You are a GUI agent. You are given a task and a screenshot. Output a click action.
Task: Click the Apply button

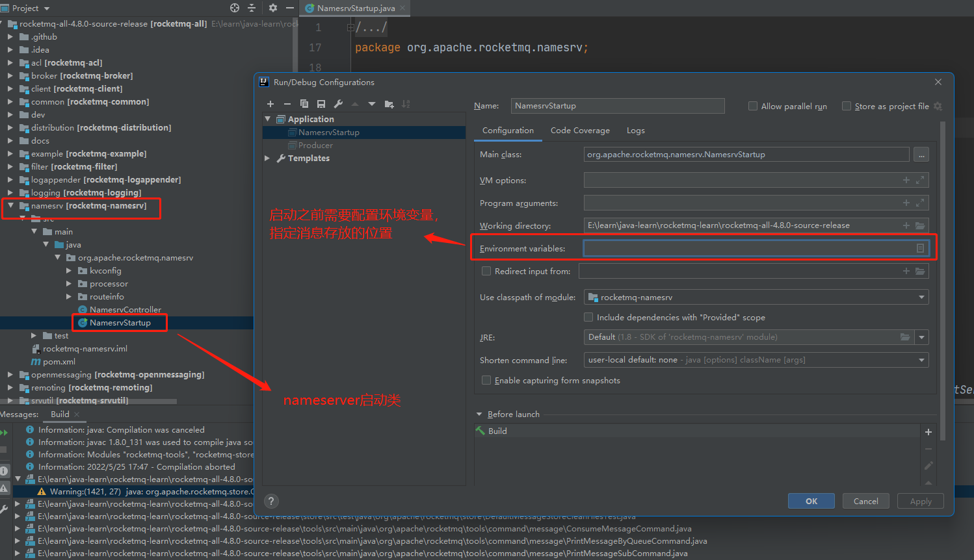click(x=921, y=501)
